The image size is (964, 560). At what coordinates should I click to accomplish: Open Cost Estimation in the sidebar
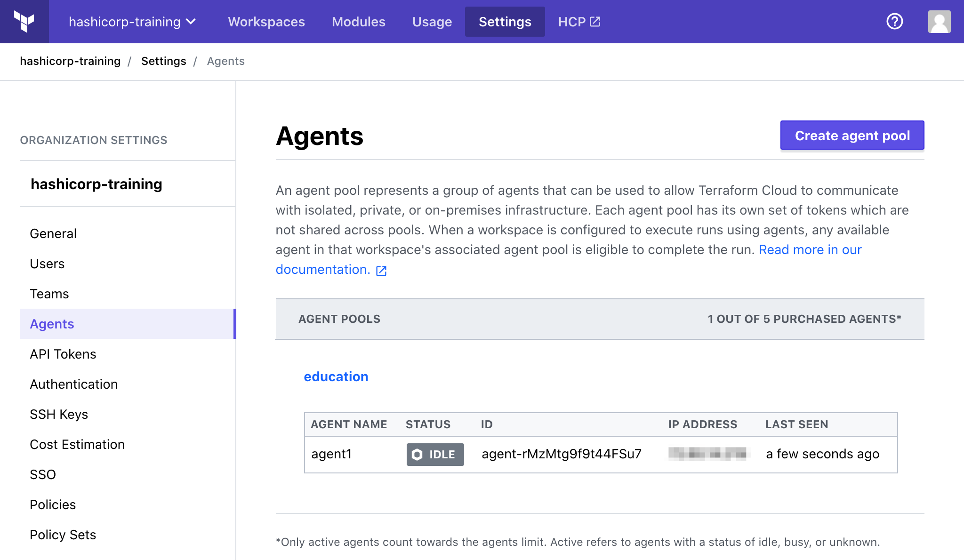tap(77, 444)
